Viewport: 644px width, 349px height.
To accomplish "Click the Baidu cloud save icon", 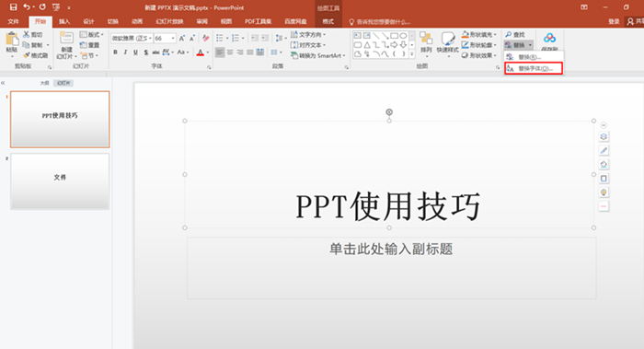I will (x=549, y=39).
